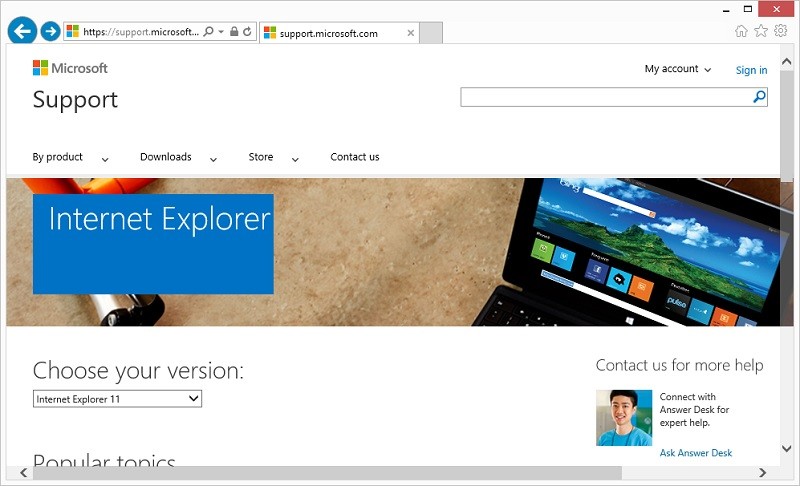The image size is (800, 486).
Task: Click the Internet Explorer blue banner
Action: tap(153, 244)
